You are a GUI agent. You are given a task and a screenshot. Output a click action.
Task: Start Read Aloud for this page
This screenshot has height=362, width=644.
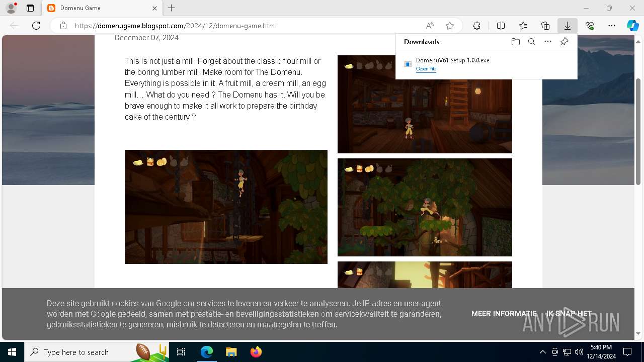(430, 26)
